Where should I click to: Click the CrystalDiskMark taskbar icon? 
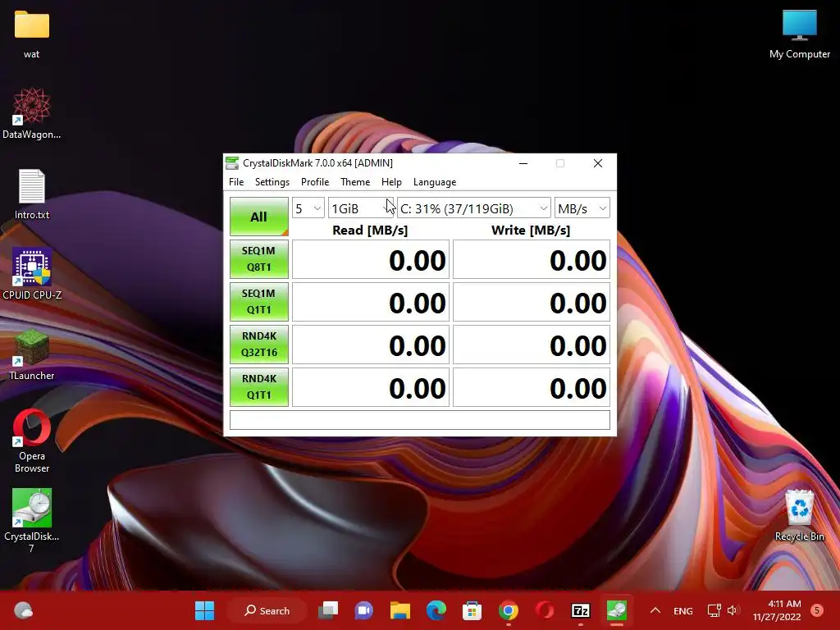point(617,610)
